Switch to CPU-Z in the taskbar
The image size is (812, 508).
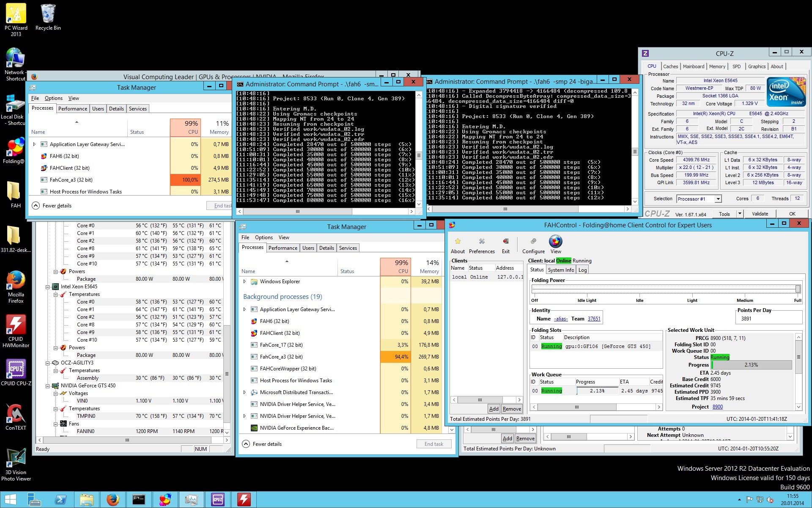click(218, 500)
